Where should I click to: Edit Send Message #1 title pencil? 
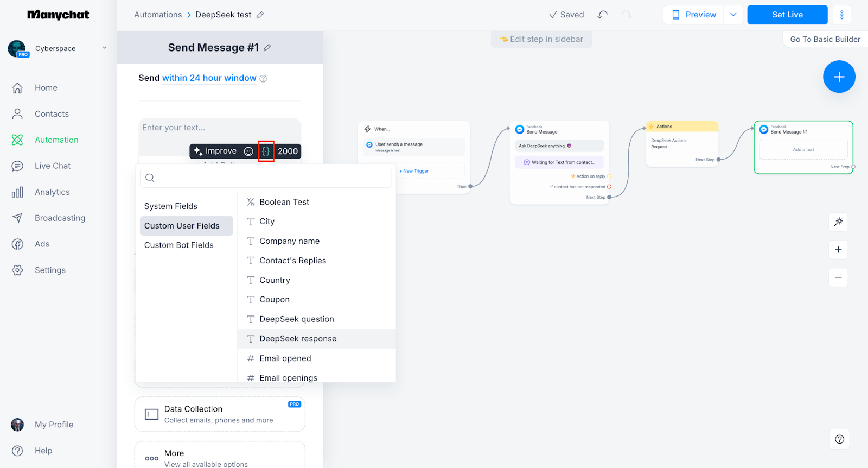[x=267, y=48]
